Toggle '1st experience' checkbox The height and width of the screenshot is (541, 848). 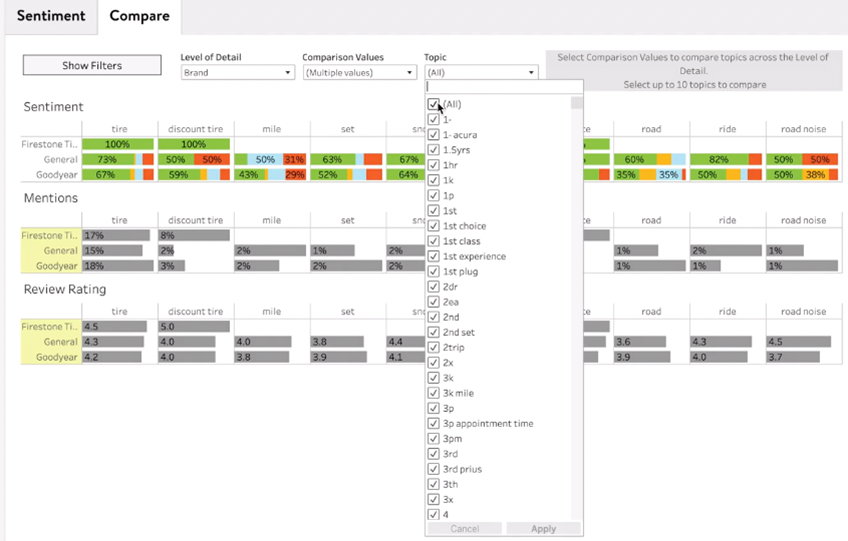click(433, 255)
